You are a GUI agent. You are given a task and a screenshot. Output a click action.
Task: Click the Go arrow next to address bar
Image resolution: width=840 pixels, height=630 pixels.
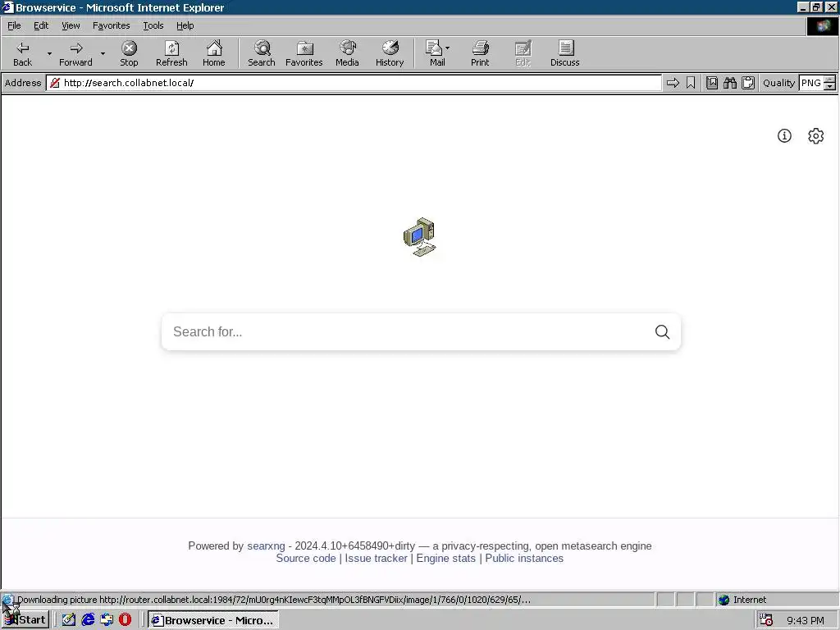(673, 83)
